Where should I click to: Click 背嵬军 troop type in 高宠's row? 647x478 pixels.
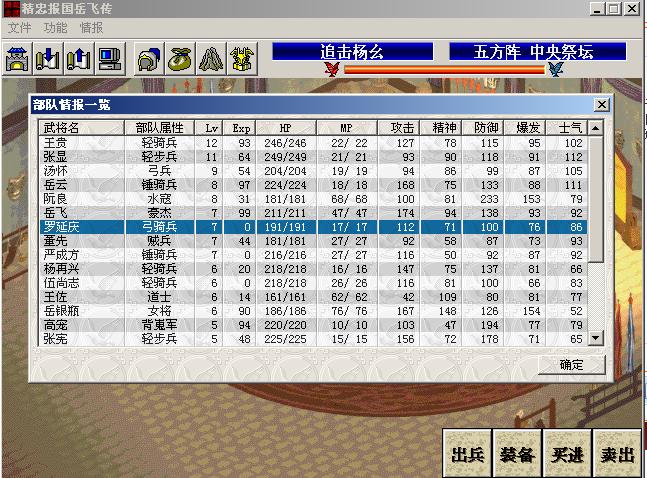[x=159, y=325]
